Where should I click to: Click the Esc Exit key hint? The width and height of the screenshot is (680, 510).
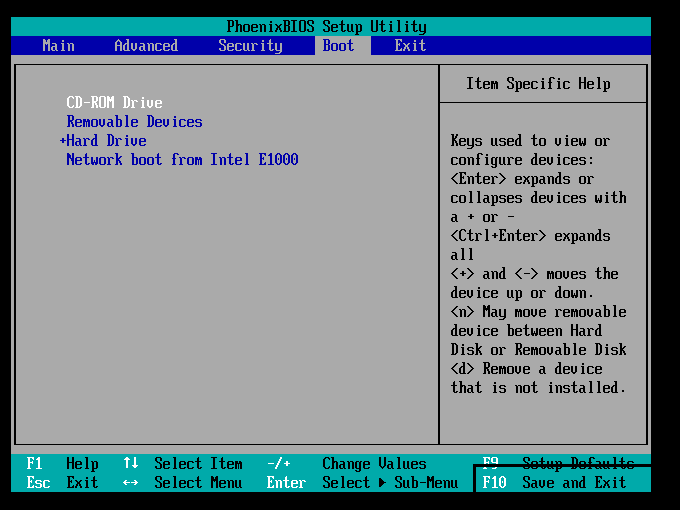(x=62, y=483)
